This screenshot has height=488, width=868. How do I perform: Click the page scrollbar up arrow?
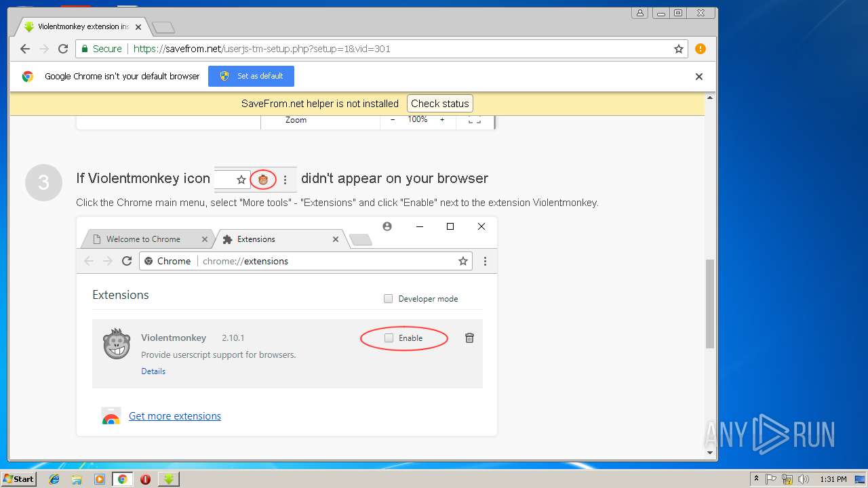(x=711, y=98)
